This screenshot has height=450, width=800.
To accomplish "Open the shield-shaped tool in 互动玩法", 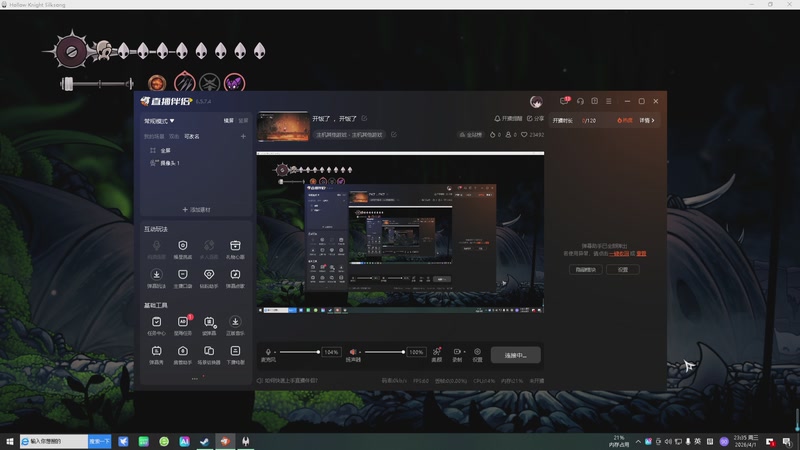I will 183,249.
